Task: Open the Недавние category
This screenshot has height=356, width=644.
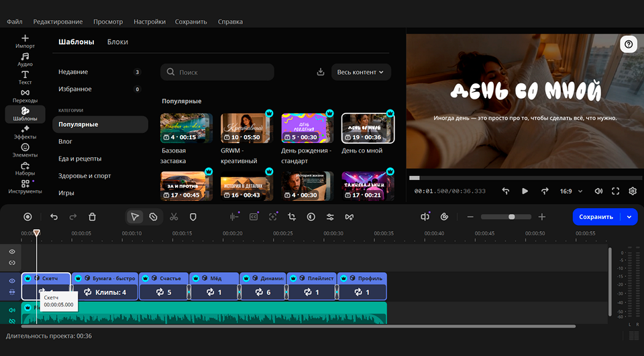Action: pos(100,72)
